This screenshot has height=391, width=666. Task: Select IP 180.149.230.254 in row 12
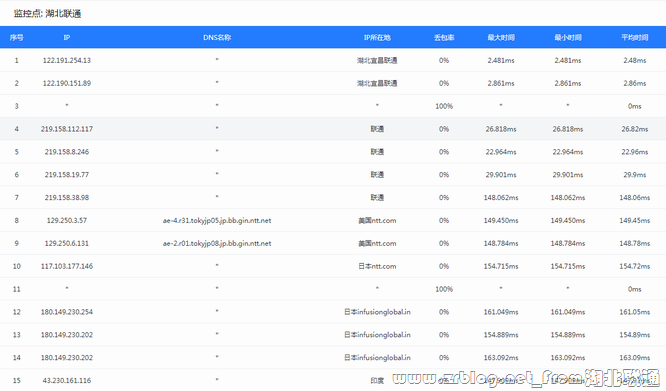pyautogui.click(x=67, y=312)
